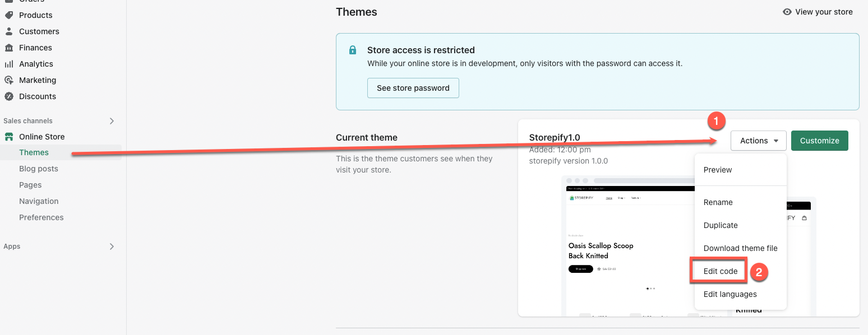
Task: Click the Added: 12:00 pm text
Action: 560,150
